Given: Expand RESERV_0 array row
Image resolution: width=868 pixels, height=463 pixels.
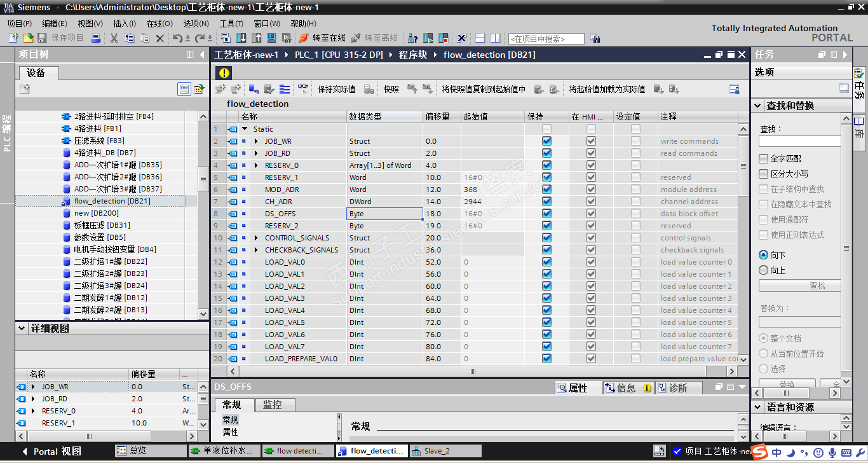Looking at the screenshot, I should [256, 165].
